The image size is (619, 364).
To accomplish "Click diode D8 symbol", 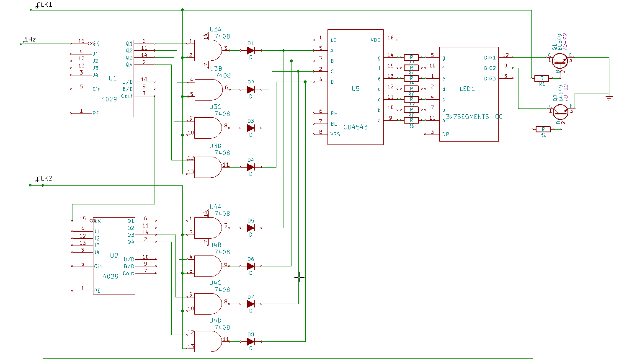I will click(x=251, y=342).
